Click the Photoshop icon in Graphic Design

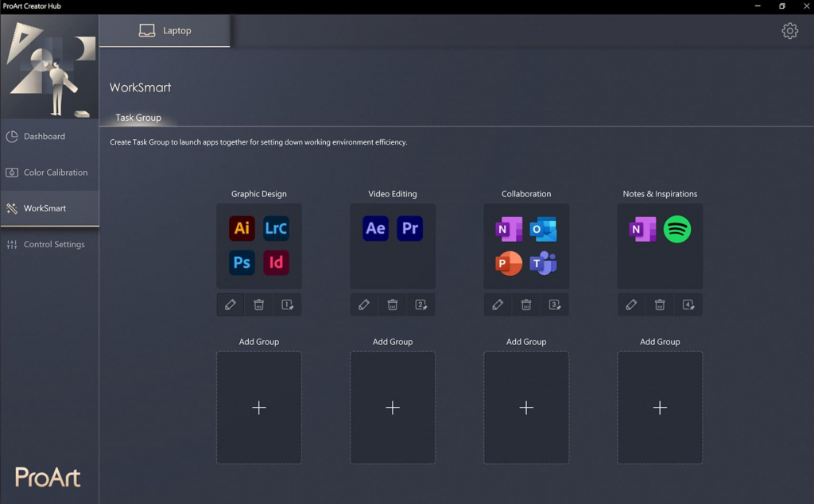[242, 262]
